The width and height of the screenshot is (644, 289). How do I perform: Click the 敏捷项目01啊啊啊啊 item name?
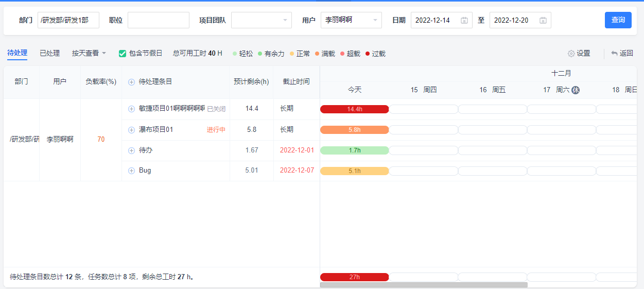(x=172, y=109)
